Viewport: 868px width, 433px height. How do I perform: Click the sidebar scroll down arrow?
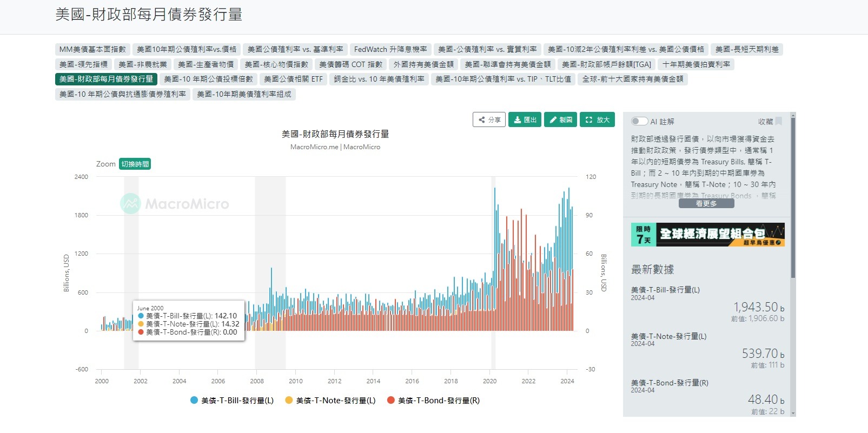click(793, 413)
